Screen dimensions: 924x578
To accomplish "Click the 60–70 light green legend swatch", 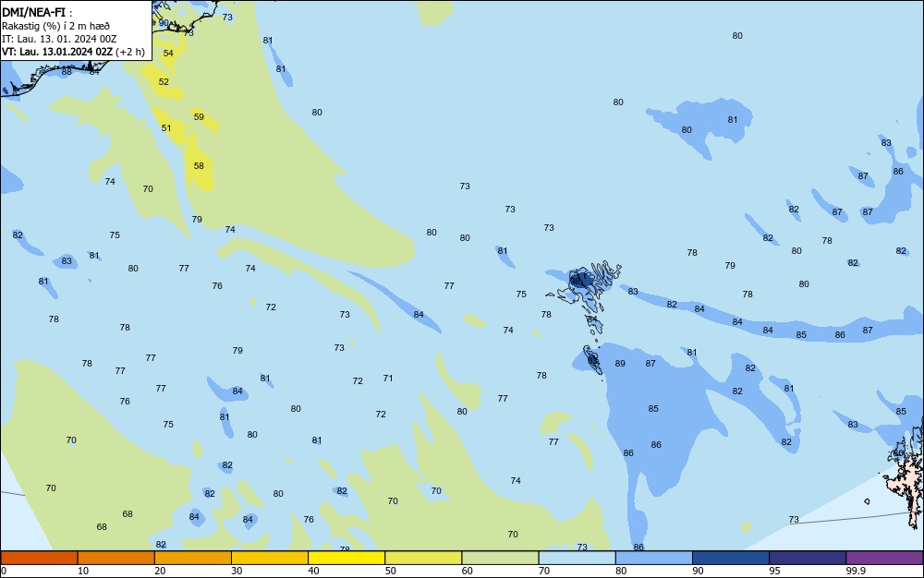I will [500, 558].
